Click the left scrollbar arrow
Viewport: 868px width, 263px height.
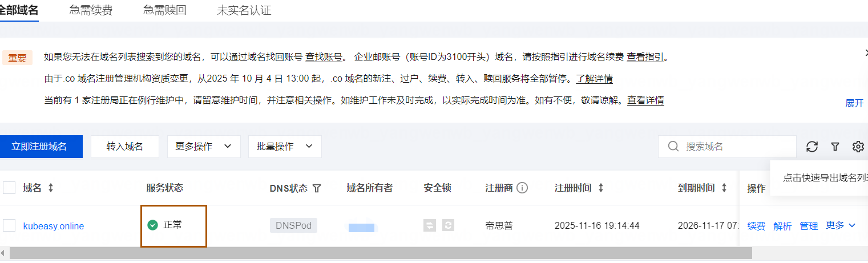(x=4, y=252)
